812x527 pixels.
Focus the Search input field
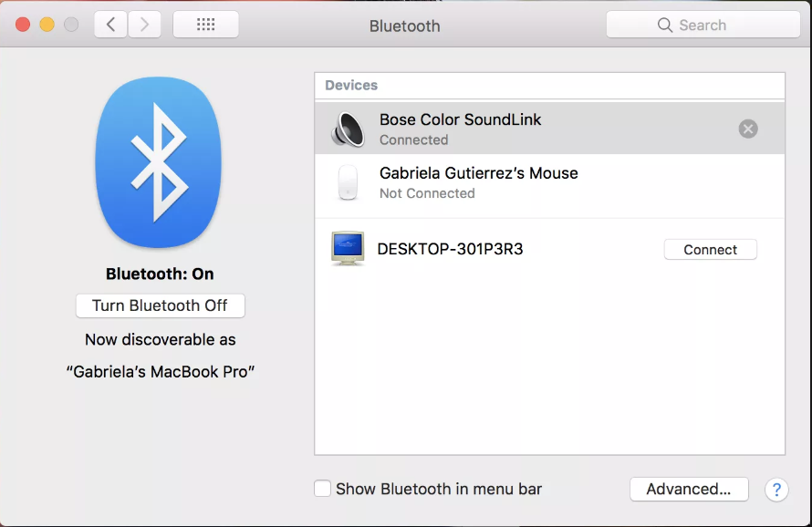point(703,25)
